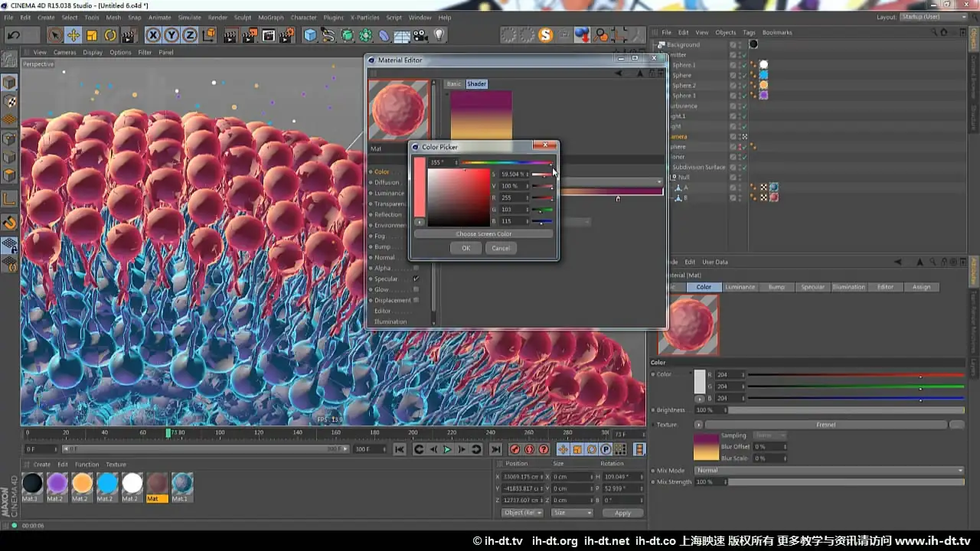
Task: Open the Size mode dropdown
Action: coord(572,513)
